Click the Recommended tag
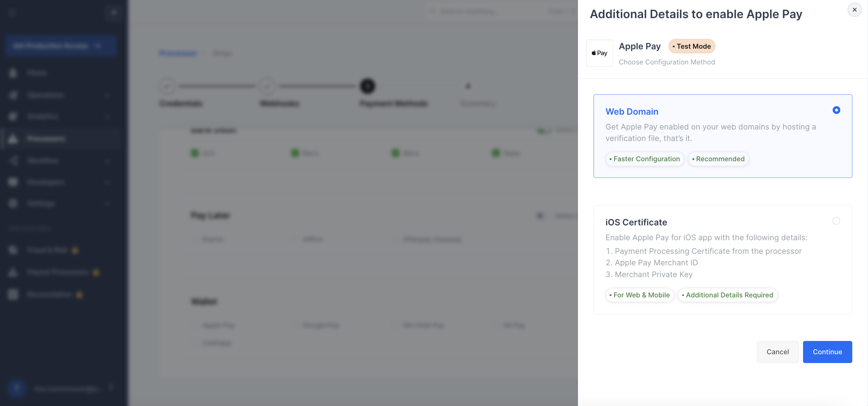Screen dimensions: 868x406 coord(718,159)
